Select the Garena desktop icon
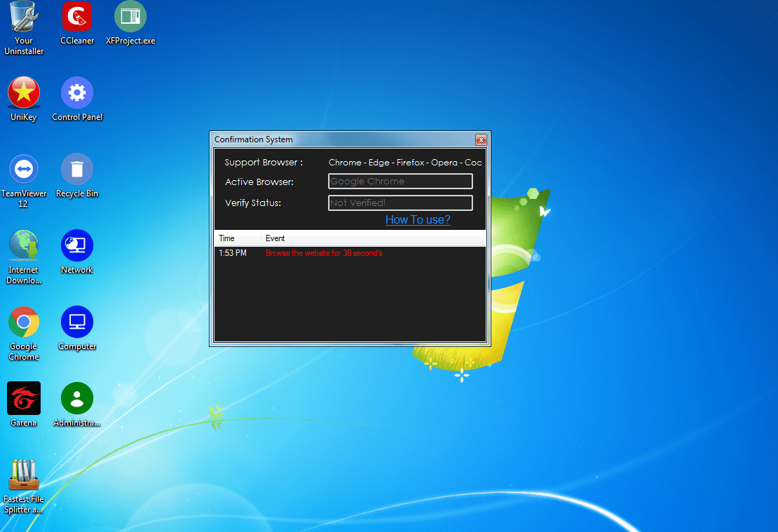778x532 pixels. [23, 405]
